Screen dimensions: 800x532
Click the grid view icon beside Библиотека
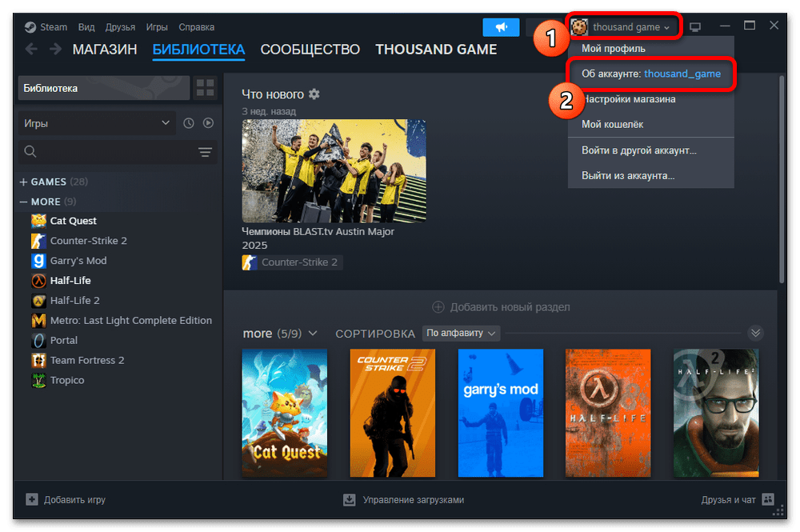[206, 88]
